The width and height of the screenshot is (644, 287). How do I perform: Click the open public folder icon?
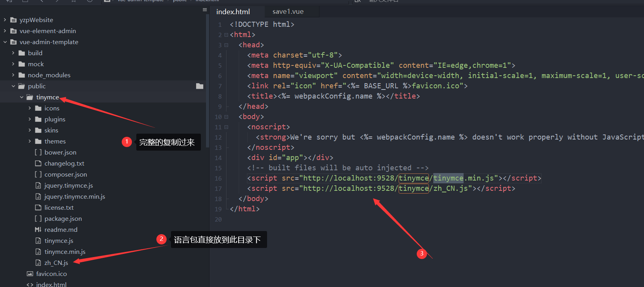pyautogui.click(x=22, y=86)
